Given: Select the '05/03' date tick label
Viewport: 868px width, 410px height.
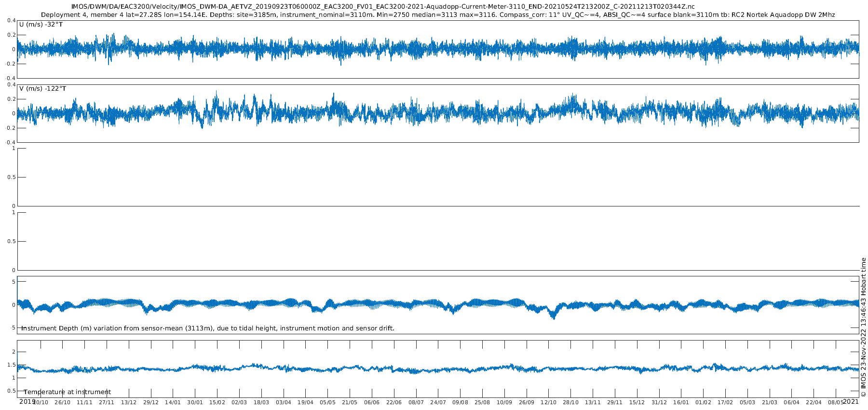Looking at the screenshot, I should click(747, 402).
